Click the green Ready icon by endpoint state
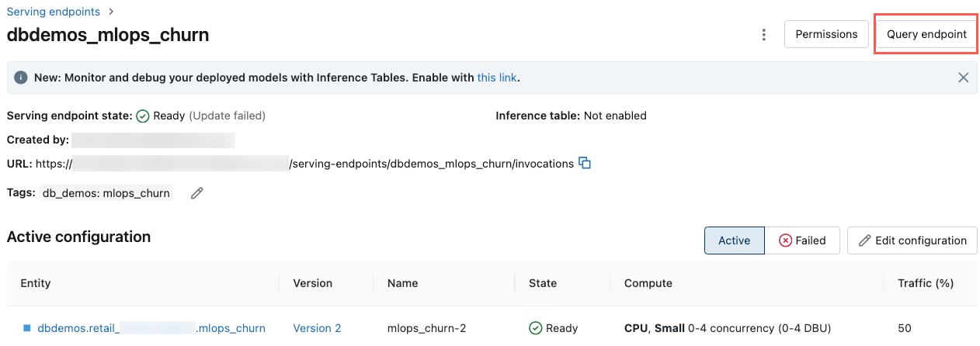This screenshot has width=980, height=346. pyautogui.click(x=143, y=116)
